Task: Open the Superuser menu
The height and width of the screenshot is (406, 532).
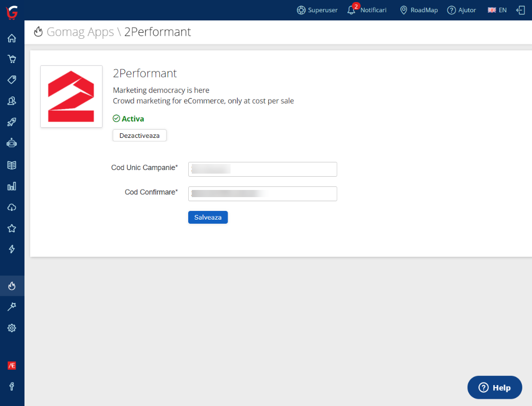Action: point(317,10)
